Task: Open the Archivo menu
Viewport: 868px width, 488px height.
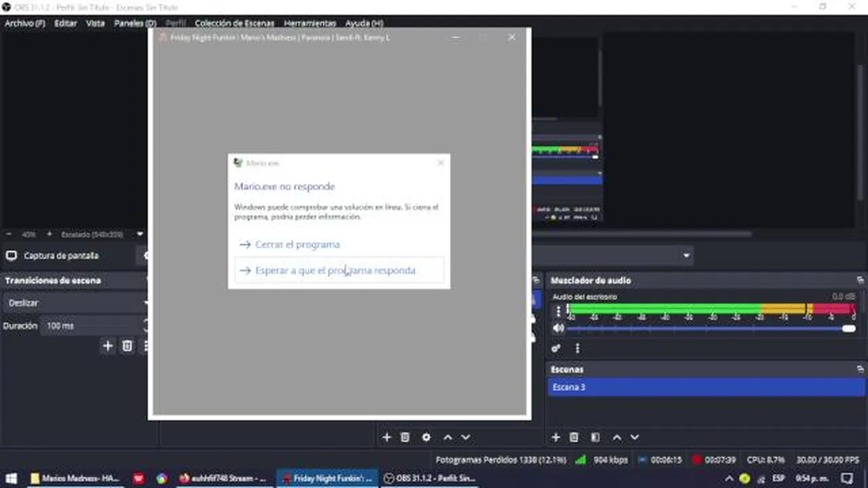Action: tap(25, 23)
